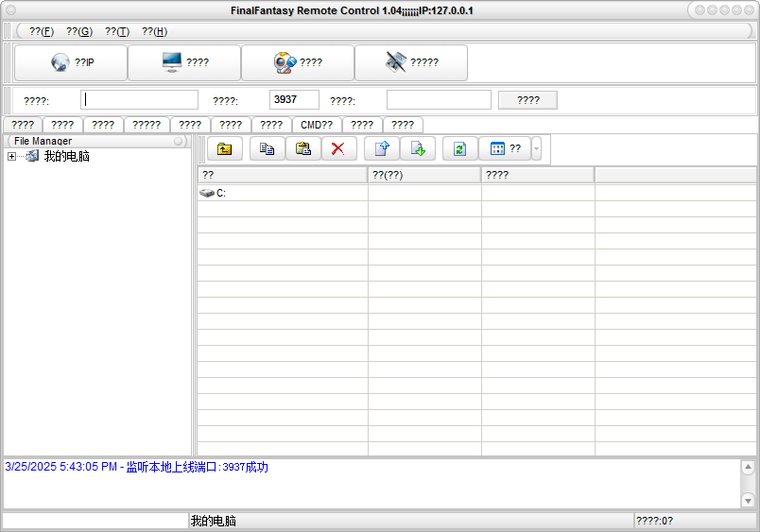
Task: Click the Copy files toolbar icon
Action: [x=267, y=148]
